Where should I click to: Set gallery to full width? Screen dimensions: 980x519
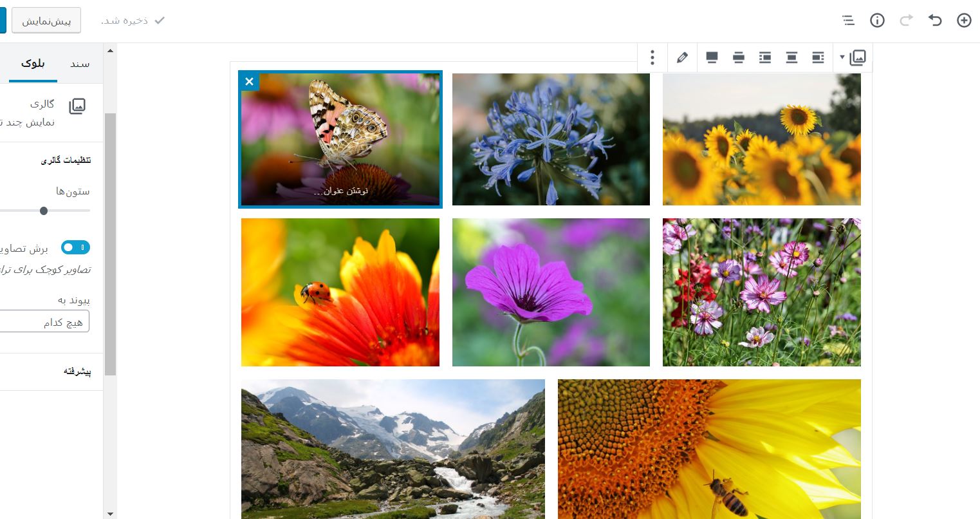[712, 58]
